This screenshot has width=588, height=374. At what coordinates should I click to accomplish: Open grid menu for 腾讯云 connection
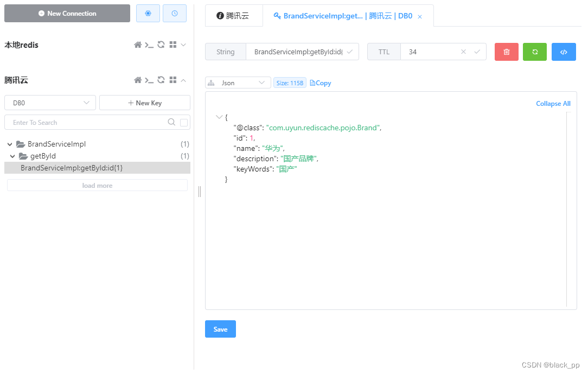point(173,80)
